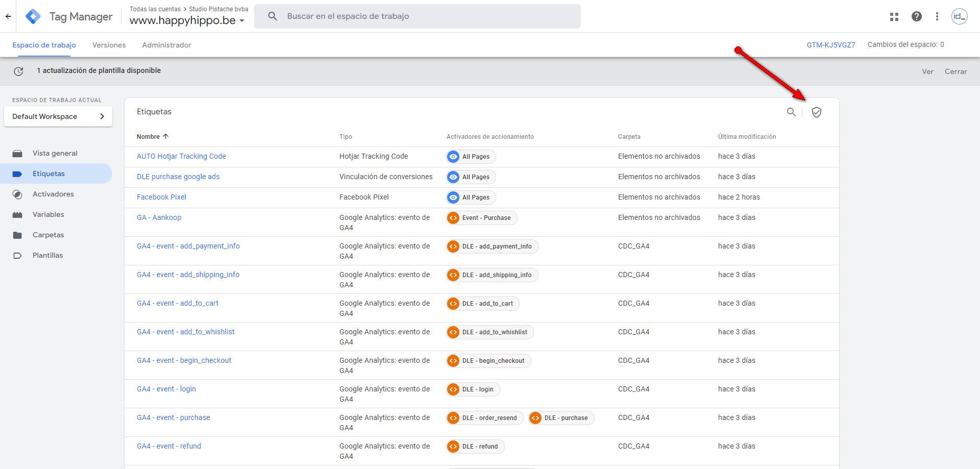
Task: Open the help question mark icon
Action: pos(916,16)
